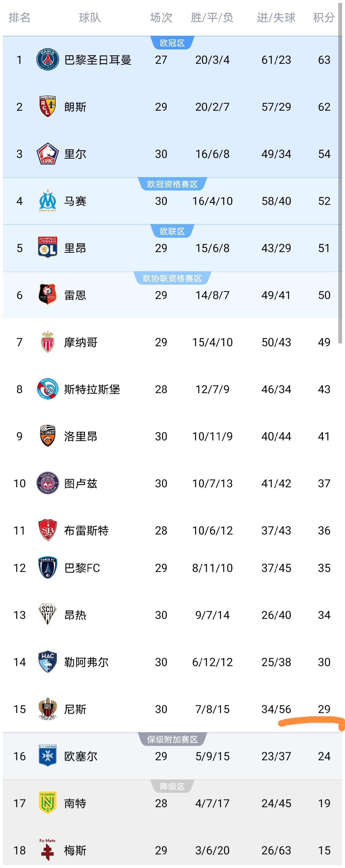This screenshot has height=868, width=345.
Task: Tap the FC Lorient crest
Action: pyautogui.click(x=48, y=436)
